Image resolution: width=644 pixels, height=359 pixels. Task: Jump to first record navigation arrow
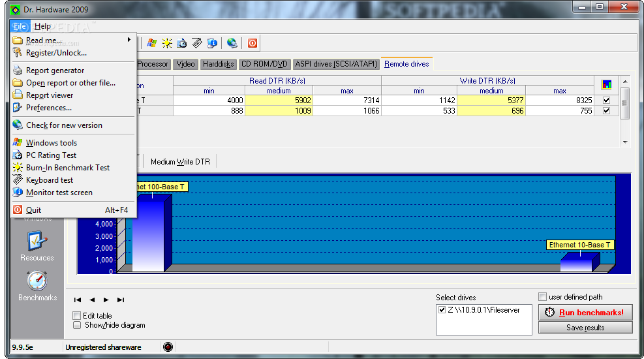click(78, 300)
